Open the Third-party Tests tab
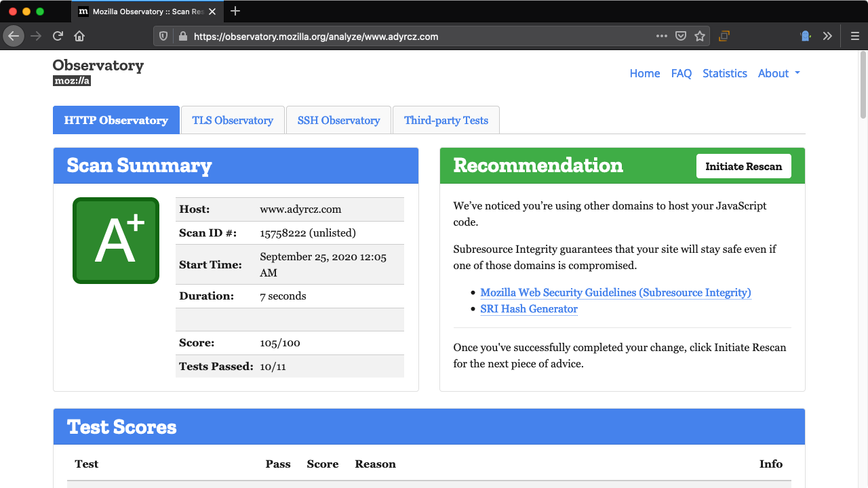 [446, 120]
